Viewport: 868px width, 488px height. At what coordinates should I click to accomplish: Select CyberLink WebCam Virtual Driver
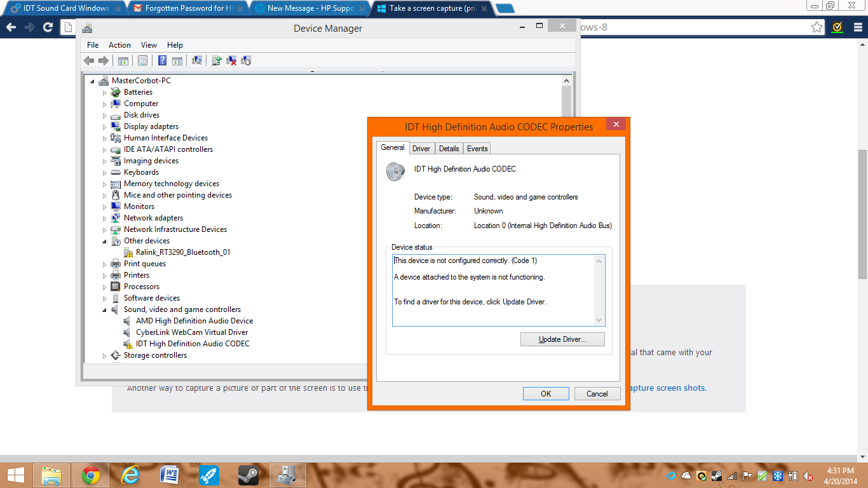[192, 332]
